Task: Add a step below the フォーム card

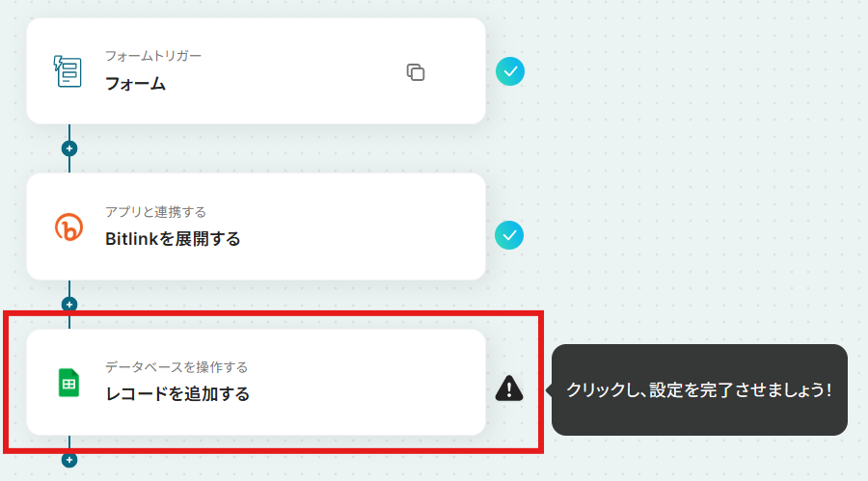Action: (69, 148)
